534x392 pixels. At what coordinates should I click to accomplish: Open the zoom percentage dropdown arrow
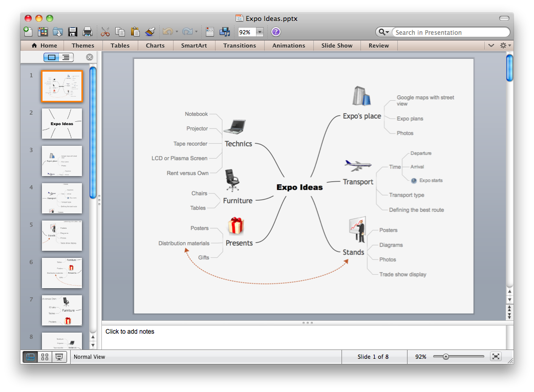click(x=260, y=32)
